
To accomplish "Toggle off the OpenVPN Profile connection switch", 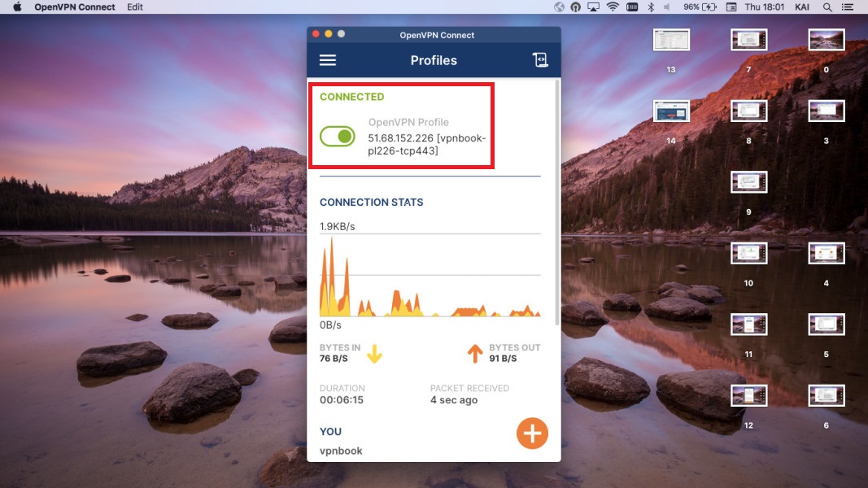I will point(338,137).
